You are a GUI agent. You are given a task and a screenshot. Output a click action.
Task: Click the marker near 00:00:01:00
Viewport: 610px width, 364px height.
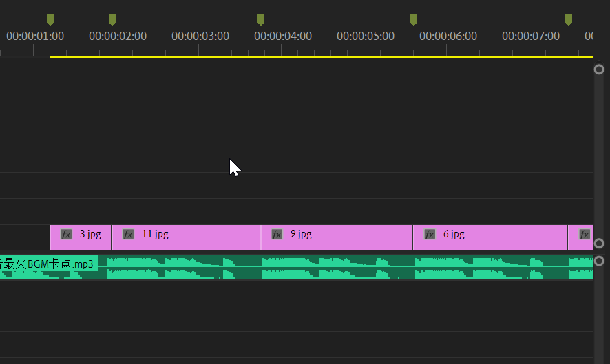50,19
